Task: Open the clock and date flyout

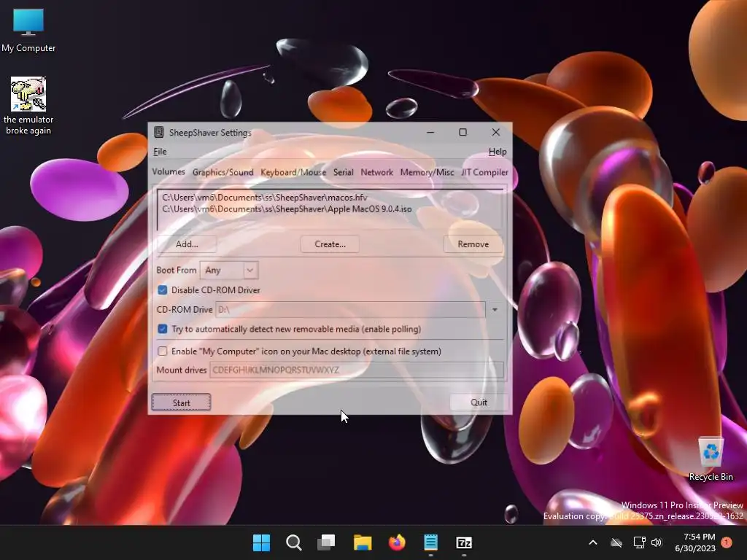Action: point(695,542)
